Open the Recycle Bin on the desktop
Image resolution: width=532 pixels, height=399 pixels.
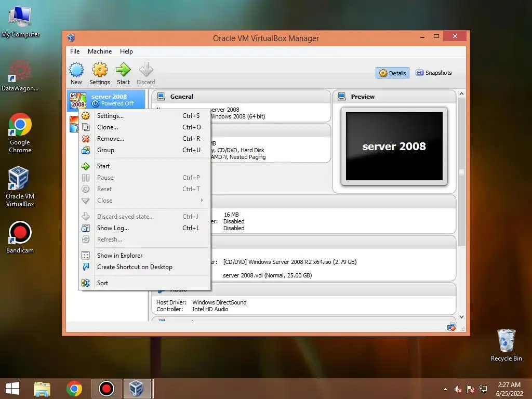pyautogui.click(x=506, y=345)
